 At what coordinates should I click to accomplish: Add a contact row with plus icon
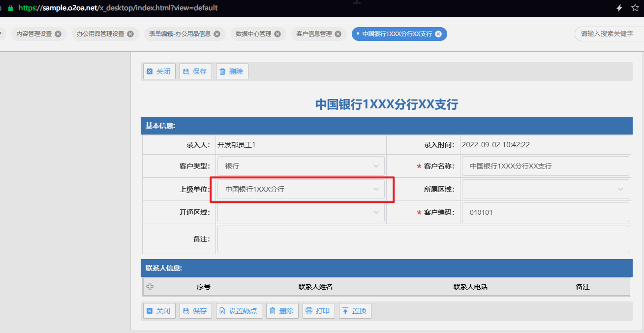150,286
